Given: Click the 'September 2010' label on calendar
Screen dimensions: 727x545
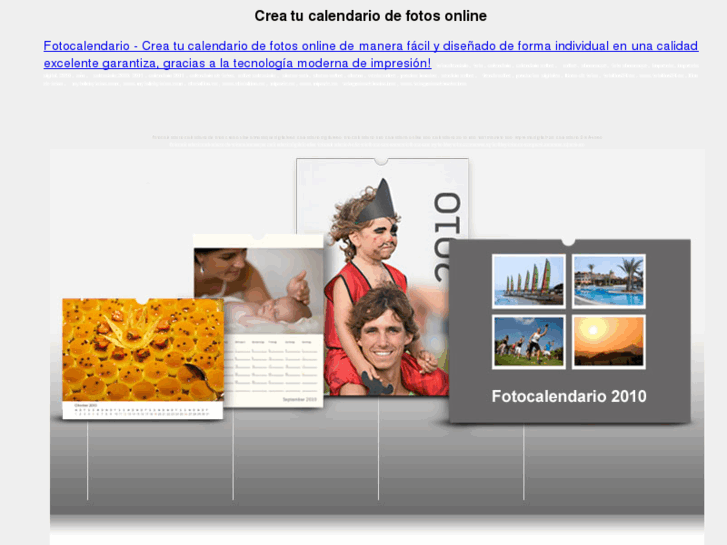Looking at the screenshot, I should (x=300, y=399).
